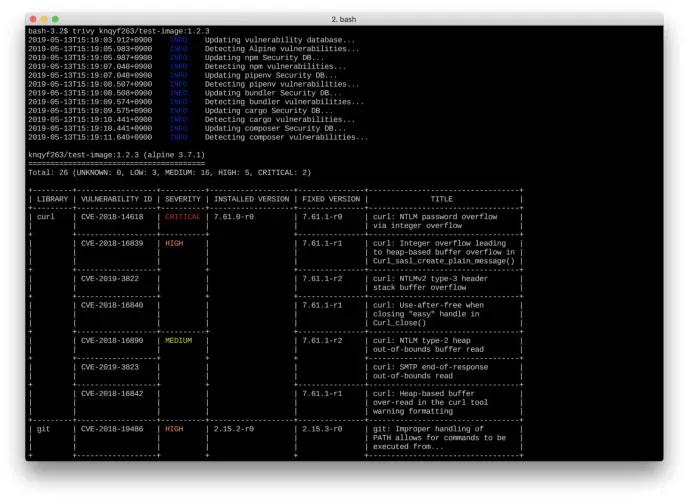Click fixed version in the CVE-2018-16840 row
Screen dimensions: 689x501
click(322, 305)
